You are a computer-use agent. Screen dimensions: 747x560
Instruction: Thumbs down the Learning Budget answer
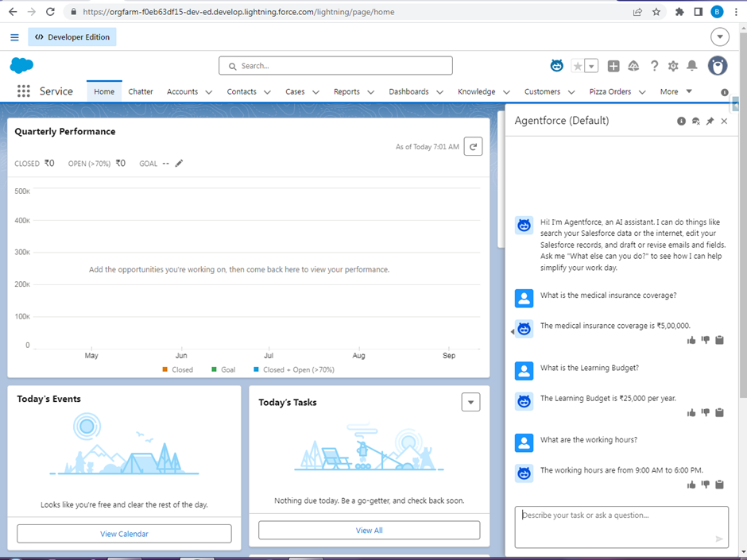706,412
